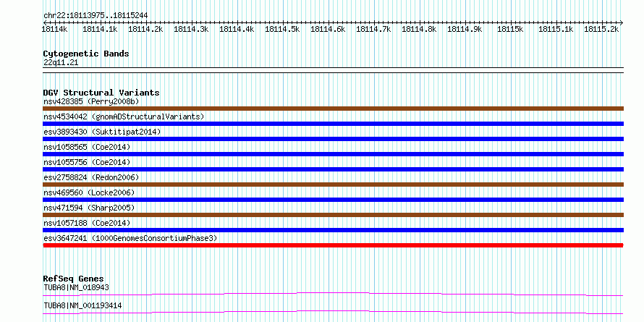Click the blue bar under esv3893430
The image size is (644, 322).
pyautogui.click(x=333, y=139)
